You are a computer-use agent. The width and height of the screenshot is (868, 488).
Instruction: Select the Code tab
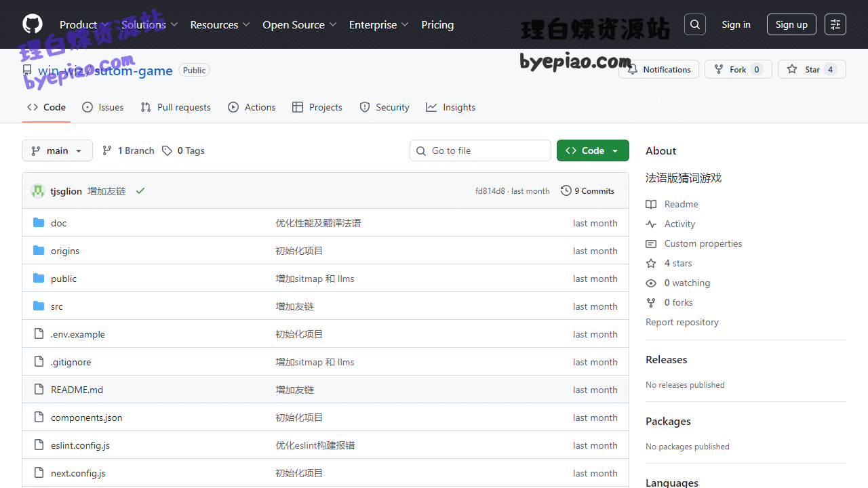tap(46, 107)
